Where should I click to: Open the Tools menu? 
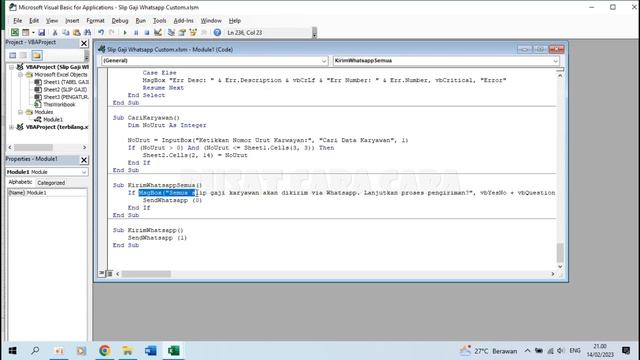[159, 20]
